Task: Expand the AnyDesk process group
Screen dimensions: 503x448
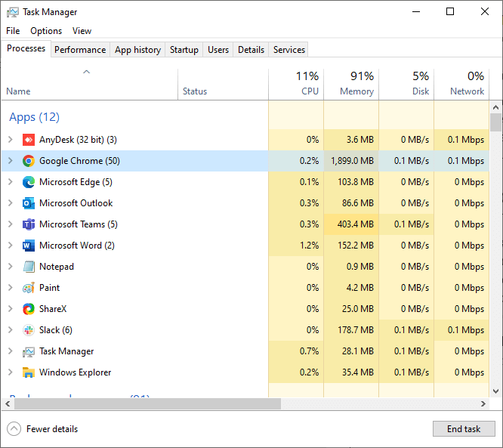Action: tap(11, 140)
